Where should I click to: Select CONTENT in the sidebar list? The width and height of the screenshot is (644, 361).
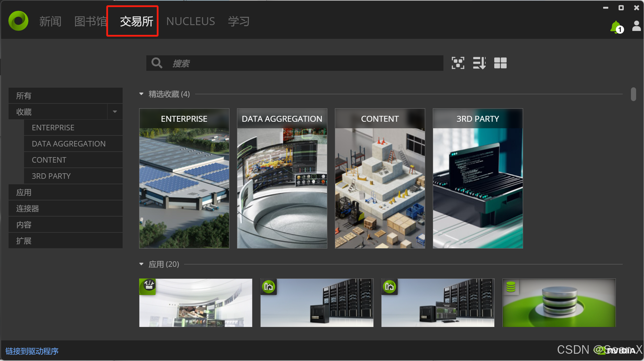(73, 160)
